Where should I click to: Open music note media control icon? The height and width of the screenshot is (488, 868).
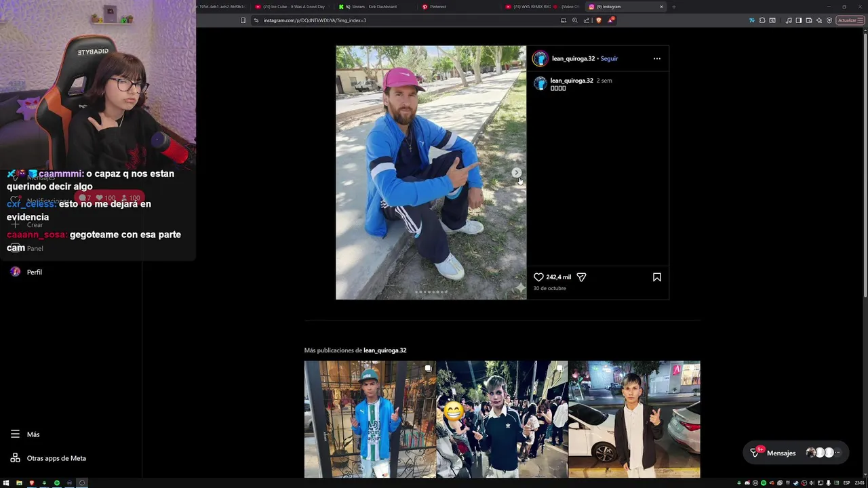click(x=789, y=20)
